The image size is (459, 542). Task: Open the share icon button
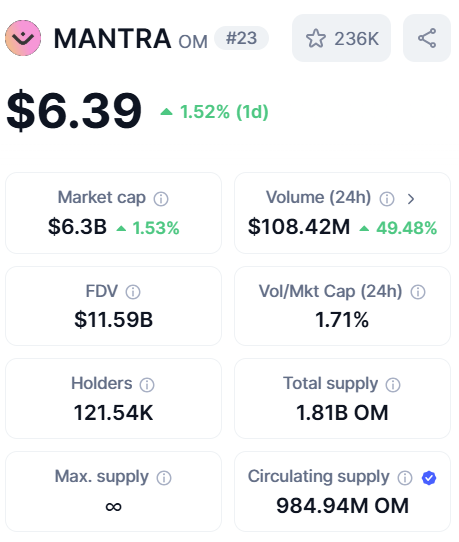(427, 38)
